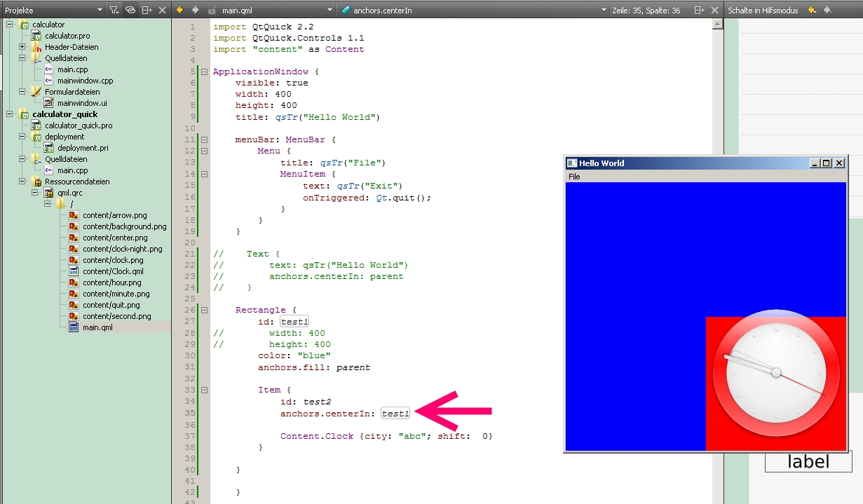
Task: Click the content/center.png image icon
Action: 74,238
